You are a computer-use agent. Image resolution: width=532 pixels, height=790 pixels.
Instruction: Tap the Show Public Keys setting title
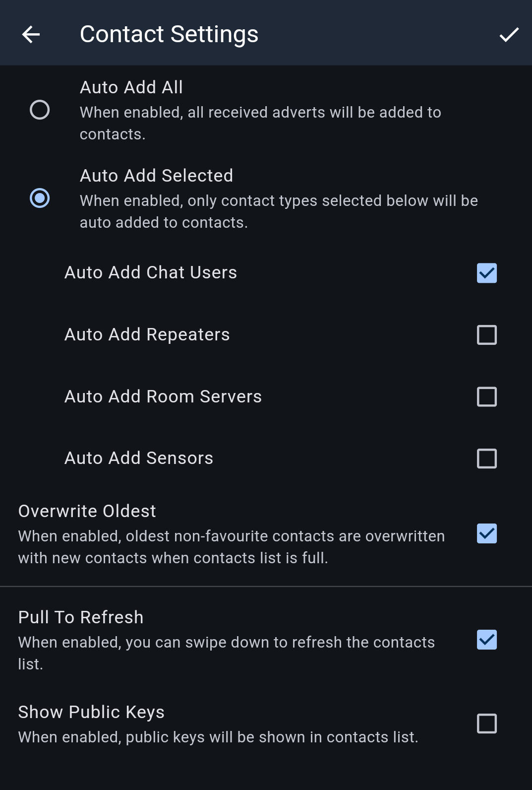[x=91, y=712]
